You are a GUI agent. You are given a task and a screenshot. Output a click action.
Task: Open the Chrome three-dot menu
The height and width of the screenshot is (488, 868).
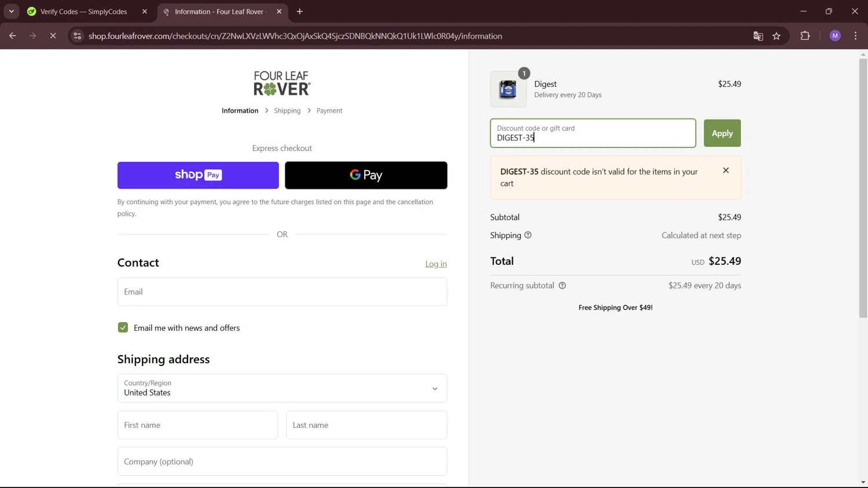point(855,36)
